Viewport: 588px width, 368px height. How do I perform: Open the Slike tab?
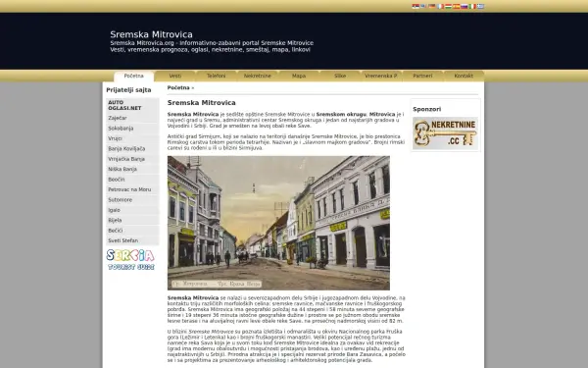pos(340,76)
